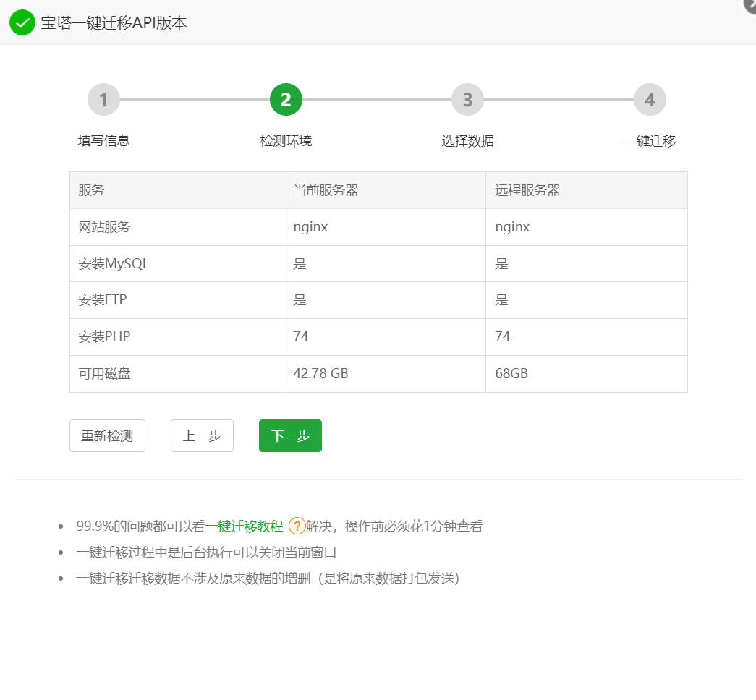Select step circle 3 选择数据

467,99
